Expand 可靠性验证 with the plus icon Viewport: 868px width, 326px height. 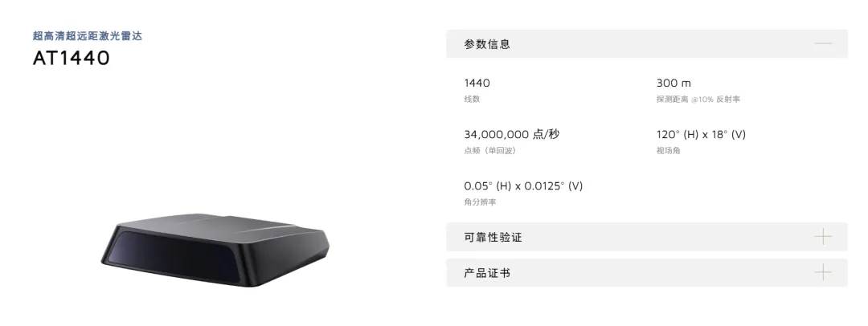(x=823, y=237)
